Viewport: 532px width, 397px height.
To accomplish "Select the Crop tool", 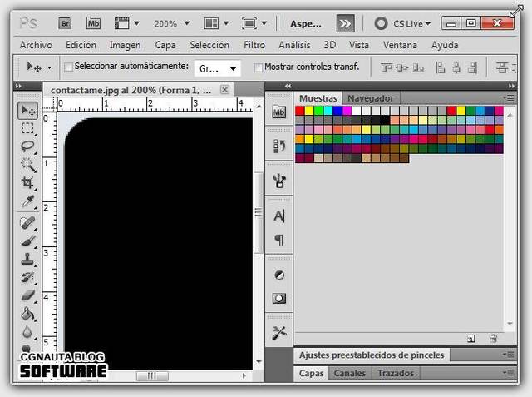I will (x=27, y=183).
